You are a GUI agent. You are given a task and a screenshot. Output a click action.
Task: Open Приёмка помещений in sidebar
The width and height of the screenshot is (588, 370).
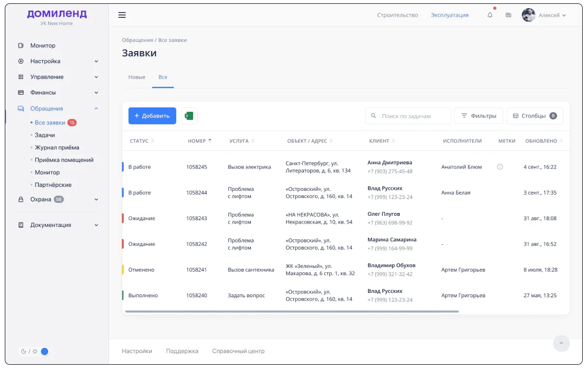pyautogui.click(x=64, y=160)
